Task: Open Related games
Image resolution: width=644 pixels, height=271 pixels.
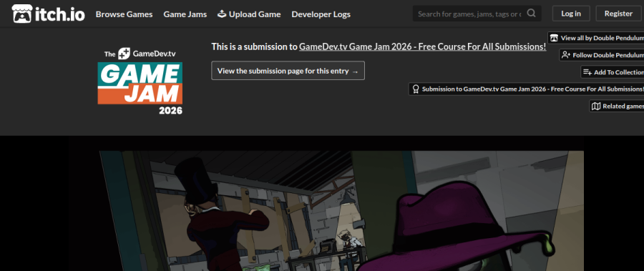Action: point(617,107)
